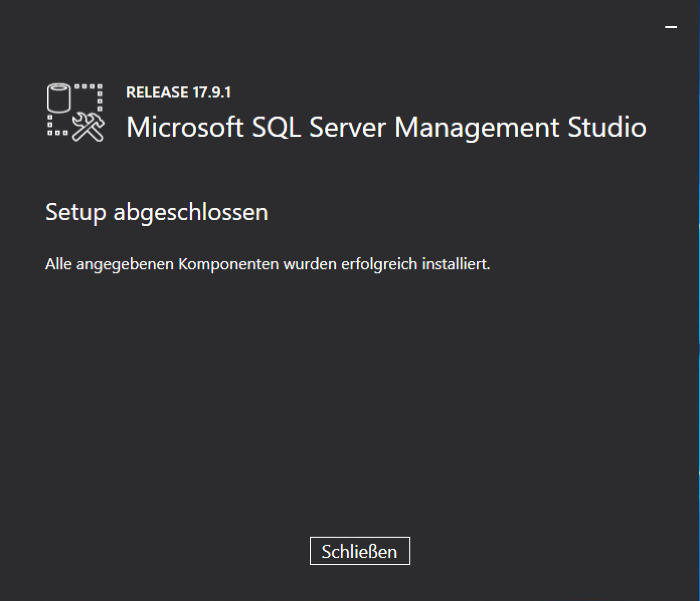700x601 pixels.
Task: Click the Schließen button
Action: click(360, 551)
